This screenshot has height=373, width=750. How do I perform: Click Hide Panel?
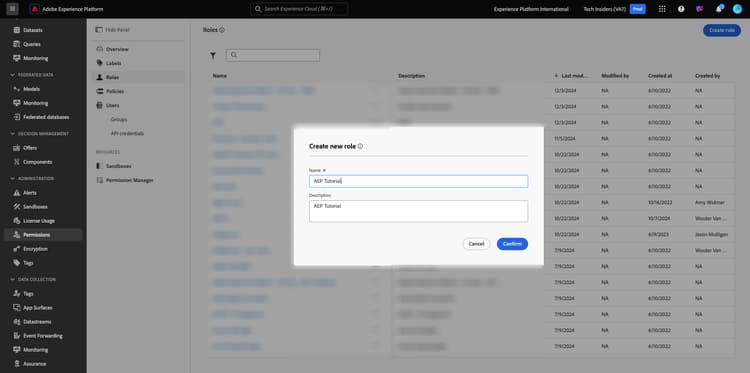[113, 30]
